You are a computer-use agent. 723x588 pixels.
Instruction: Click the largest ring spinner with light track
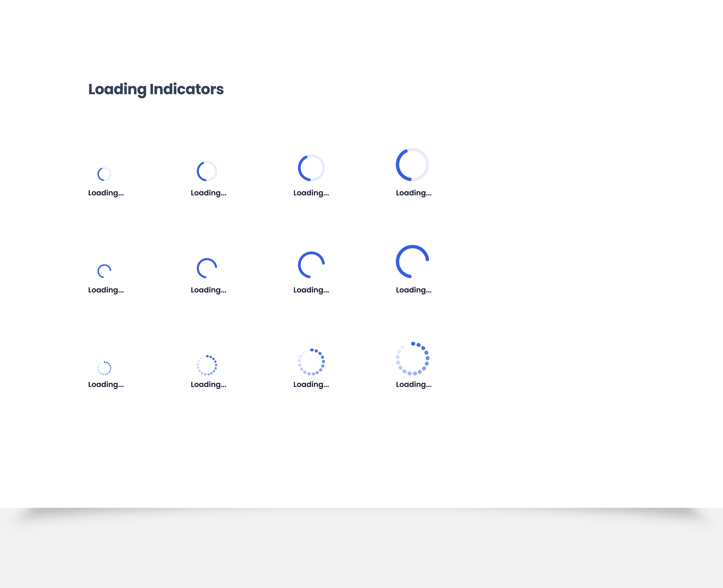coord(413,165)
